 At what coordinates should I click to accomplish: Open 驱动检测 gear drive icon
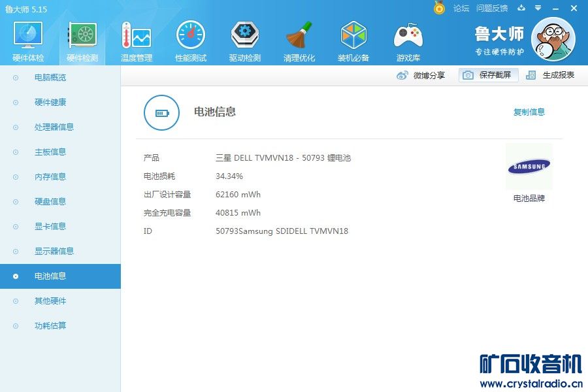click(x=244, y=35)
